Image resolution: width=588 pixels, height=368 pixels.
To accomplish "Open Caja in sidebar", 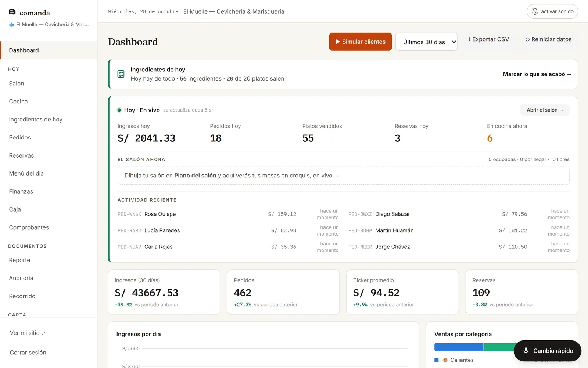I will [49, 210].
